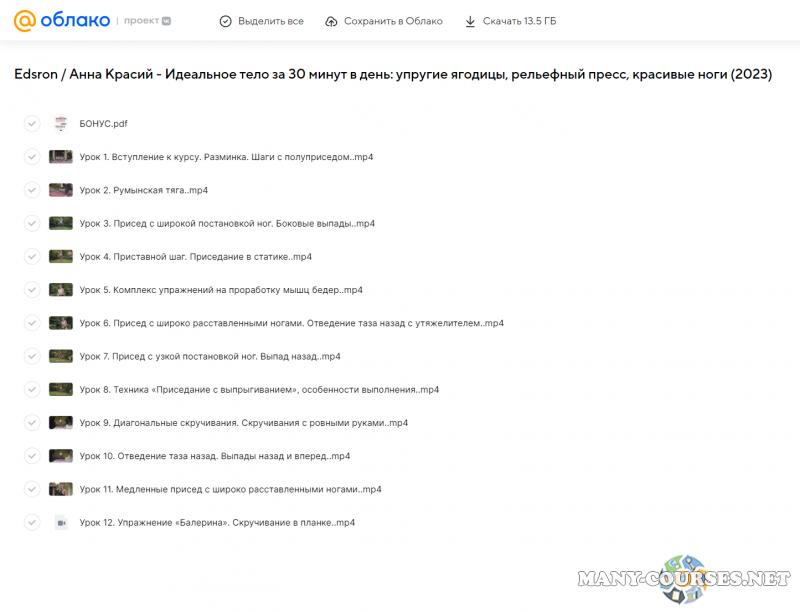The image size is (800, 612).
Task: Open Урок 10 Отведение таза назад file
Action: 214,456
